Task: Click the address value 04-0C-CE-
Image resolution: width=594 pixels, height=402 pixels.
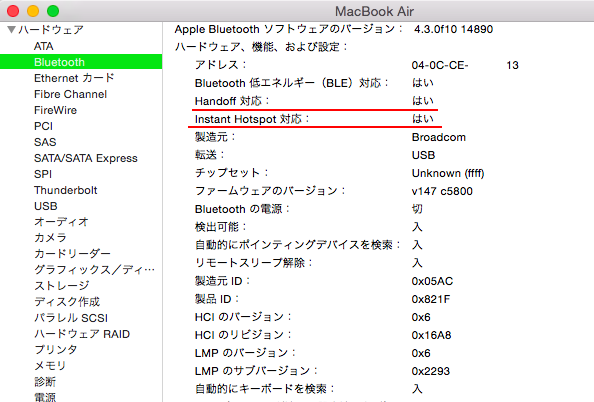Action: pos(440,66)
